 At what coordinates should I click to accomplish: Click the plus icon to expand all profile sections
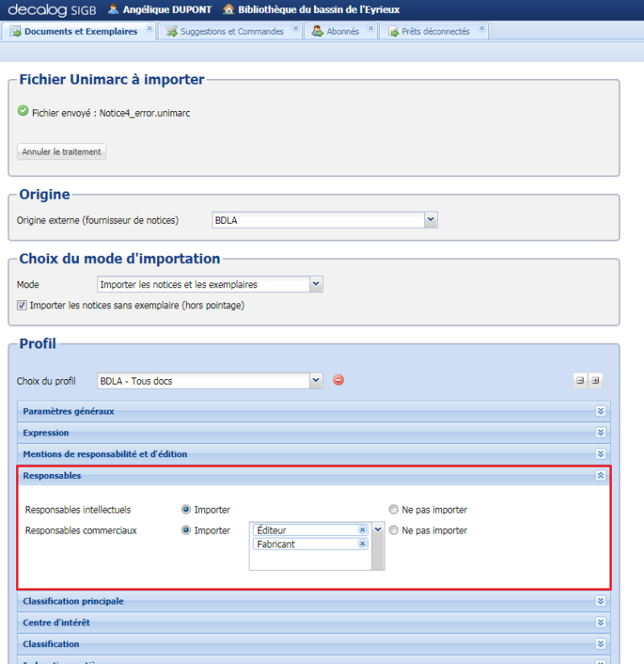594,380
